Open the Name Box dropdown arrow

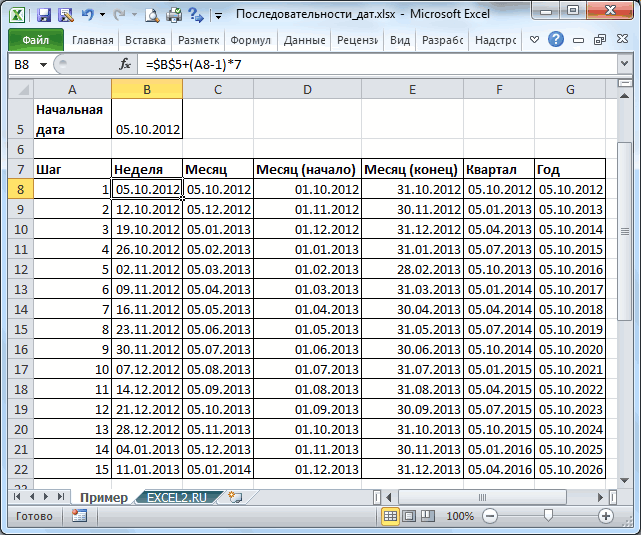click(x=43, y=65)
